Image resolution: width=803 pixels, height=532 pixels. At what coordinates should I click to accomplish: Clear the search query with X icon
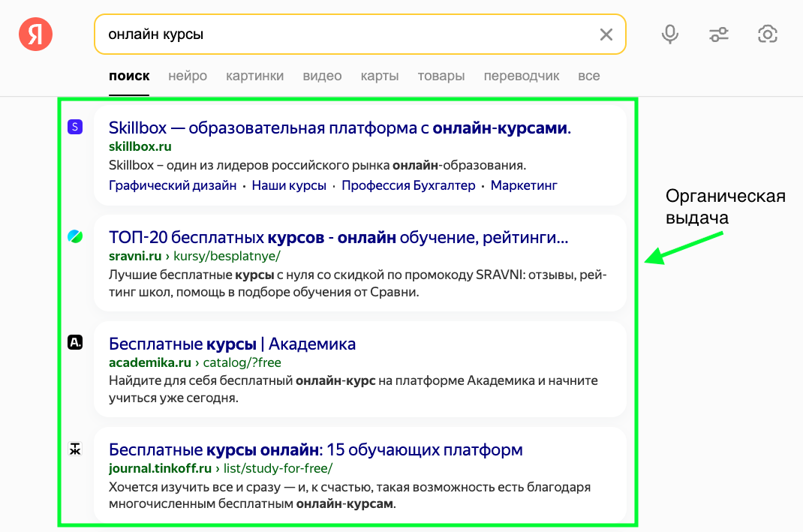coord(606,35)
